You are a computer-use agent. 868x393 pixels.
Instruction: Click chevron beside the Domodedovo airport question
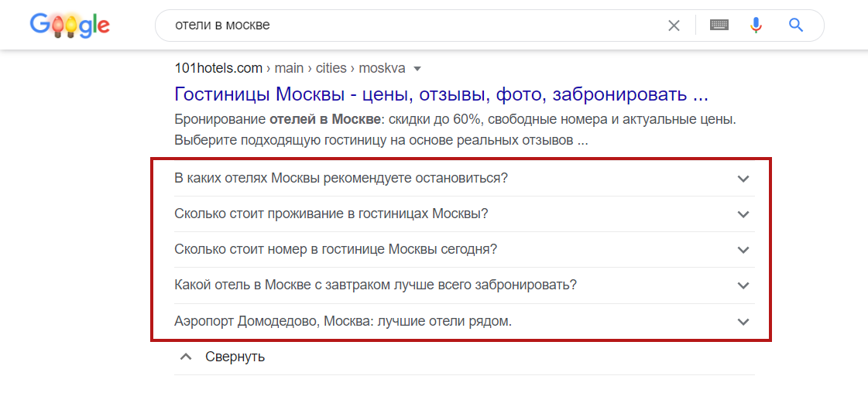pos(743,321)
